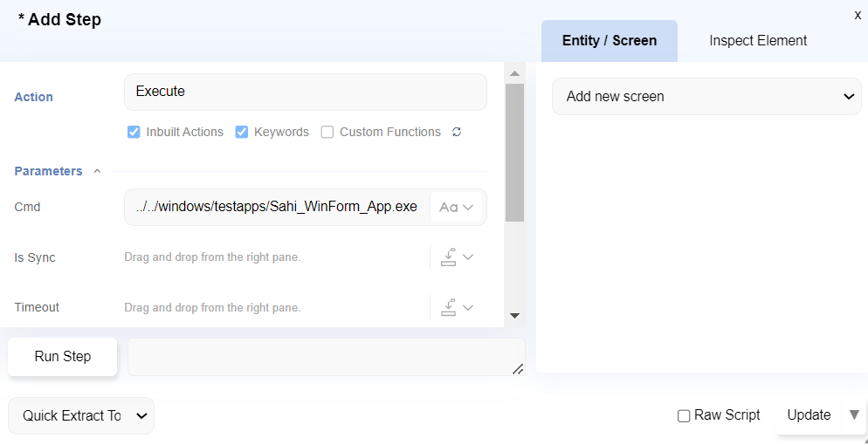The width and height of the screenshot is (868, 445).
Task: Disable the Inbuilt Actions checkbox
Action: tap(134, 133)
